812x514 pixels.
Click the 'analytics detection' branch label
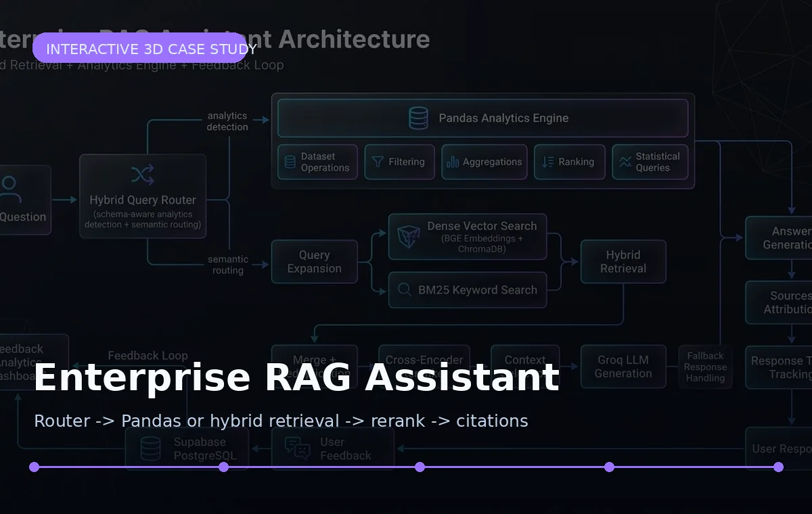227,121
